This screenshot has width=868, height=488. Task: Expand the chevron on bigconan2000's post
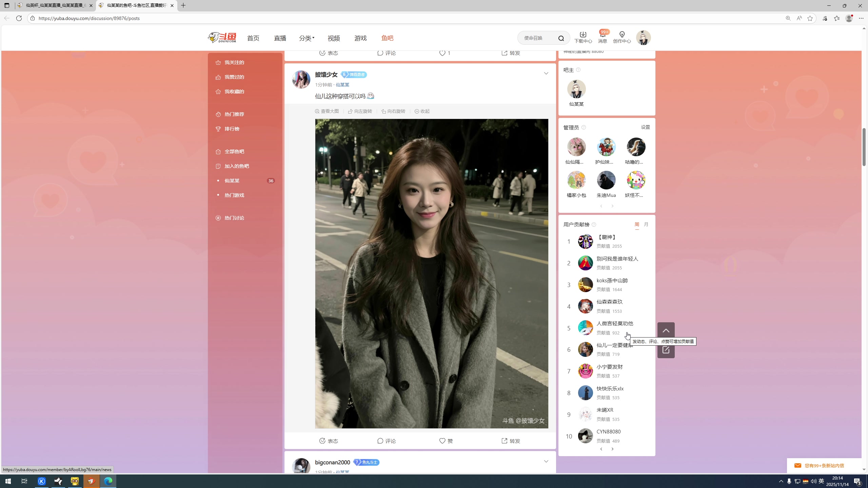click(x=546, y=461)
